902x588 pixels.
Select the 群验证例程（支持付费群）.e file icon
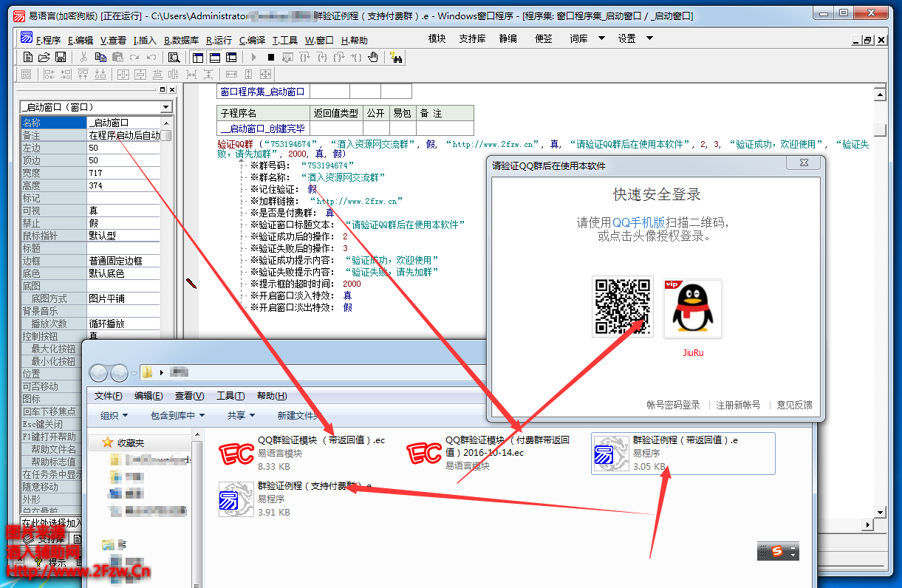coord(236,499)
